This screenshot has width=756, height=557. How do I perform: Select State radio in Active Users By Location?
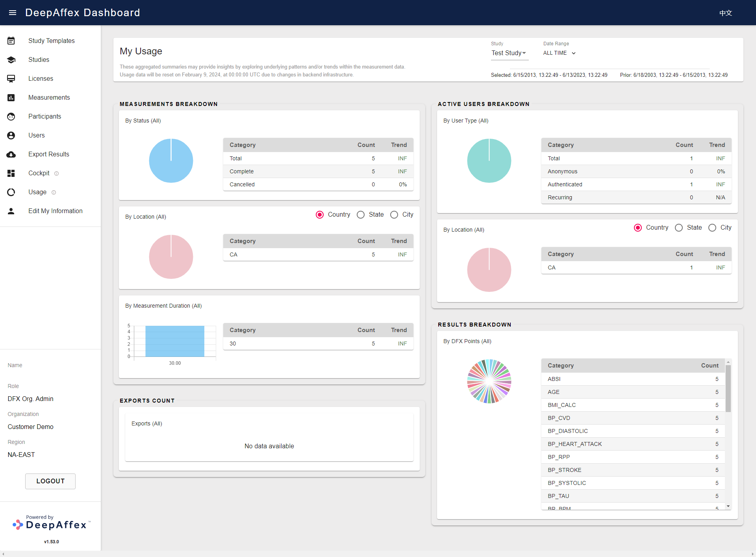(x=679, y=228)
